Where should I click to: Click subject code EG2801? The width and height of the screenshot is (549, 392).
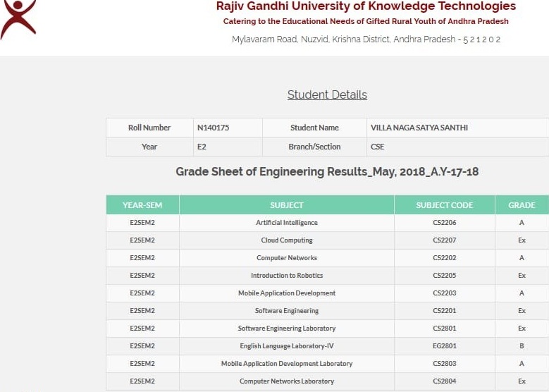(445, 346)
